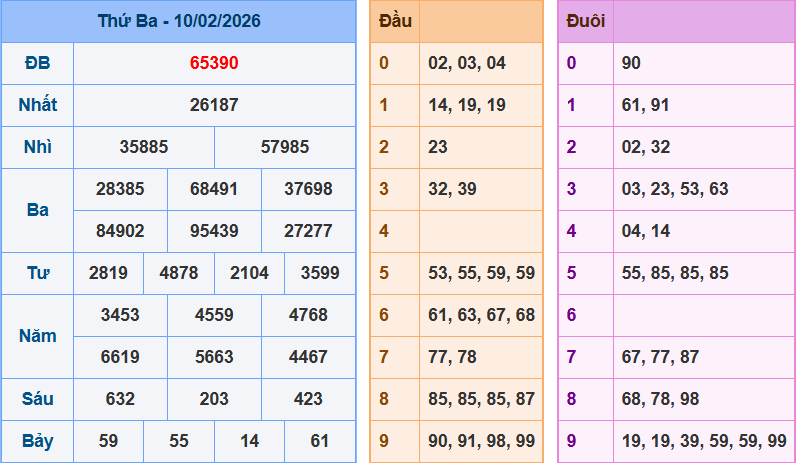Select the date header Thứ Ba - 10/02/2026
797x463 pixels.
click(179, 21)
